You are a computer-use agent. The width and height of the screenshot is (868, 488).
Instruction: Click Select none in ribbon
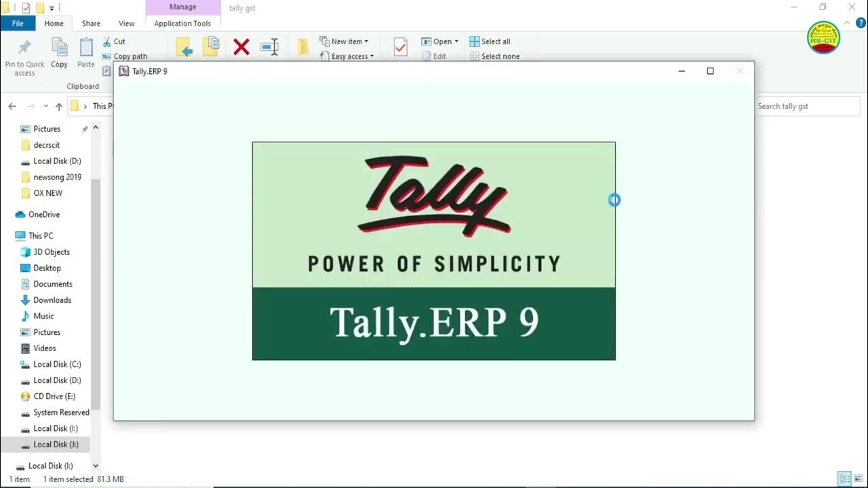coord(494,56)
